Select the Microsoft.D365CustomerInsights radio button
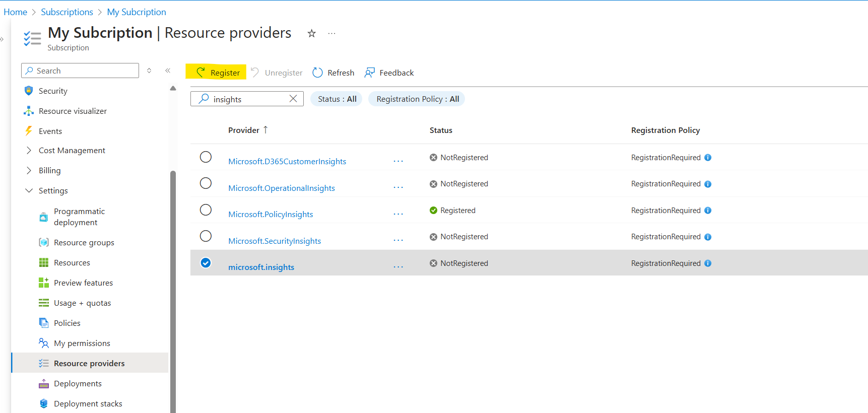Image resolution: width=868 pixels, height=413 pixels. pyautogui.click(x=206, y=157)
